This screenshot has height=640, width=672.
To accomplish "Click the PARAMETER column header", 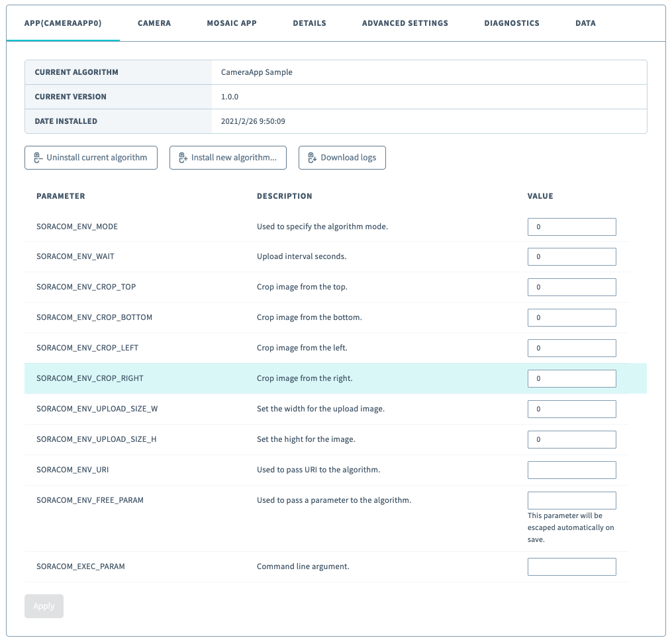I will [61, 196].
